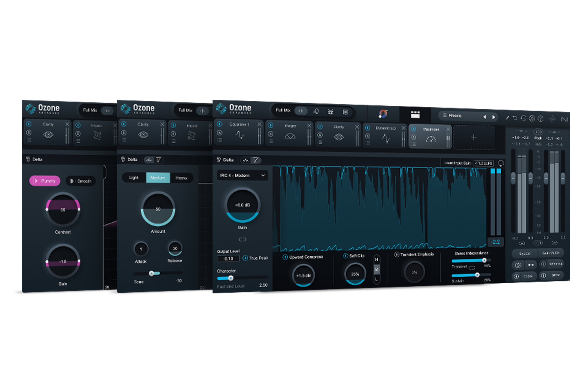Open the IRC 4 - Modern mode dropdown
Screen dimensions: 588x392
click(x=242, y=175)
